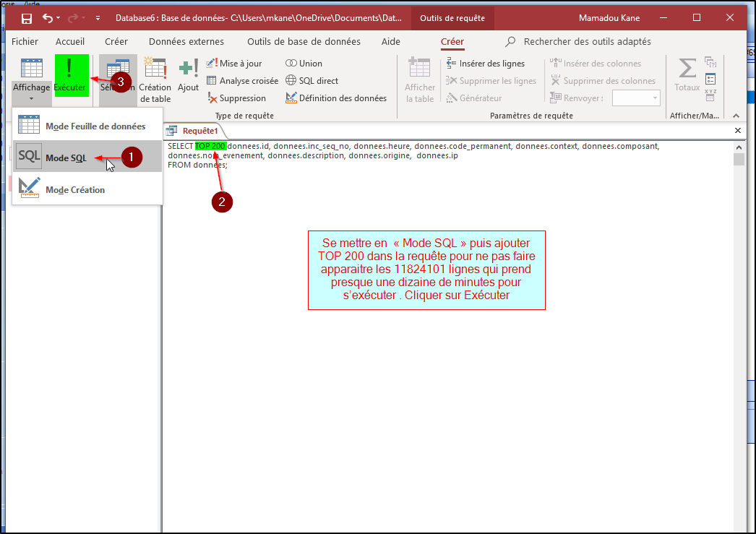
Task: Click Définition des données query option
Action: 336,98
